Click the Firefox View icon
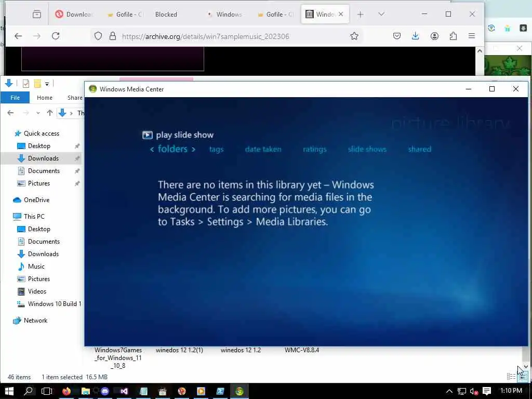The image size is (532, 399). coord(37,14)
